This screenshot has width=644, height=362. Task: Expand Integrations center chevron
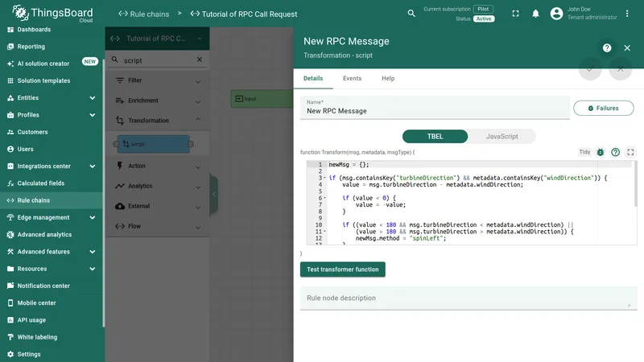pos(93,167)
